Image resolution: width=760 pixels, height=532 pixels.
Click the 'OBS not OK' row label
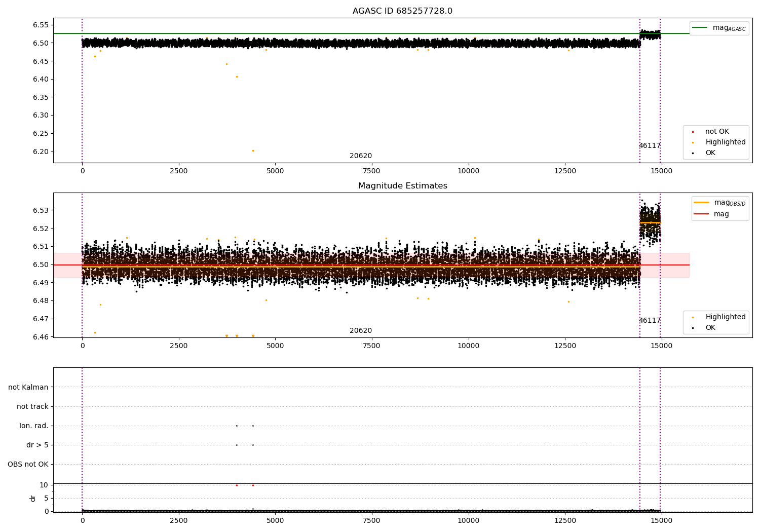pos(28,464)
